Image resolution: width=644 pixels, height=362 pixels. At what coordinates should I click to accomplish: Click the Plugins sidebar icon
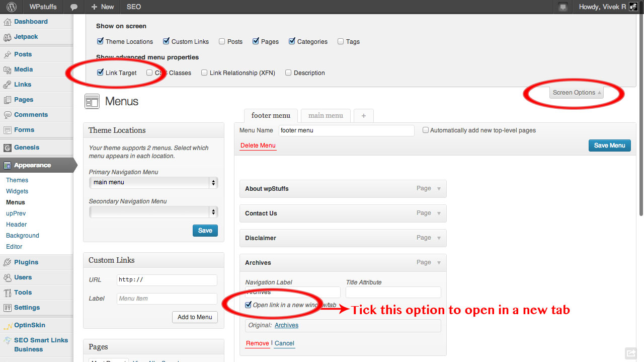click(7, 262)
